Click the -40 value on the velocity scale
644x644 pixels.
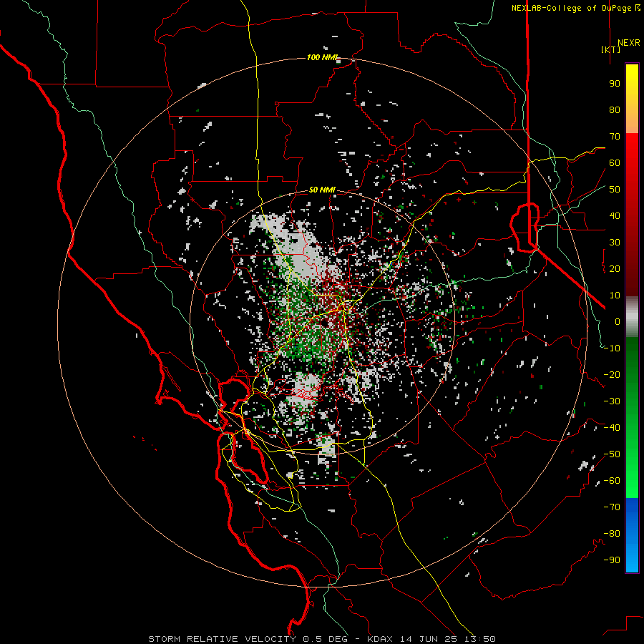coord(612,428)
